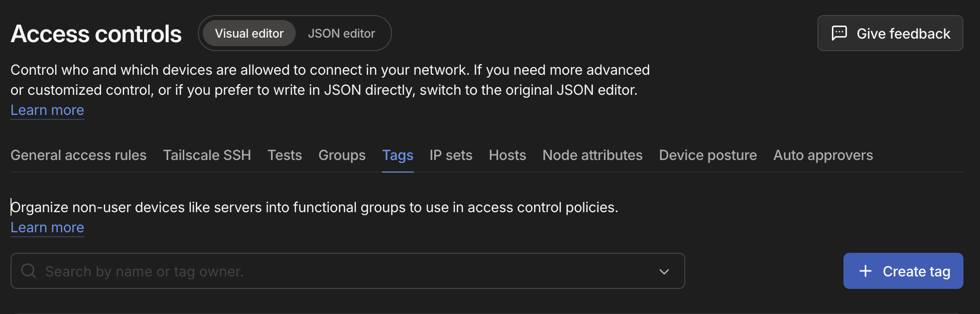Switch to the IP sets tab
Screen dimensions: 980x314
pos(451,155)
